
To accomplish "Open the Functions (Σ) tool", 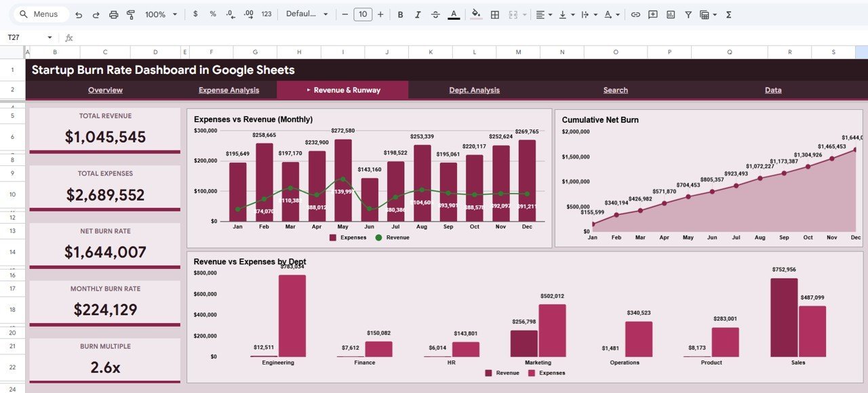I will coord(728,14).
